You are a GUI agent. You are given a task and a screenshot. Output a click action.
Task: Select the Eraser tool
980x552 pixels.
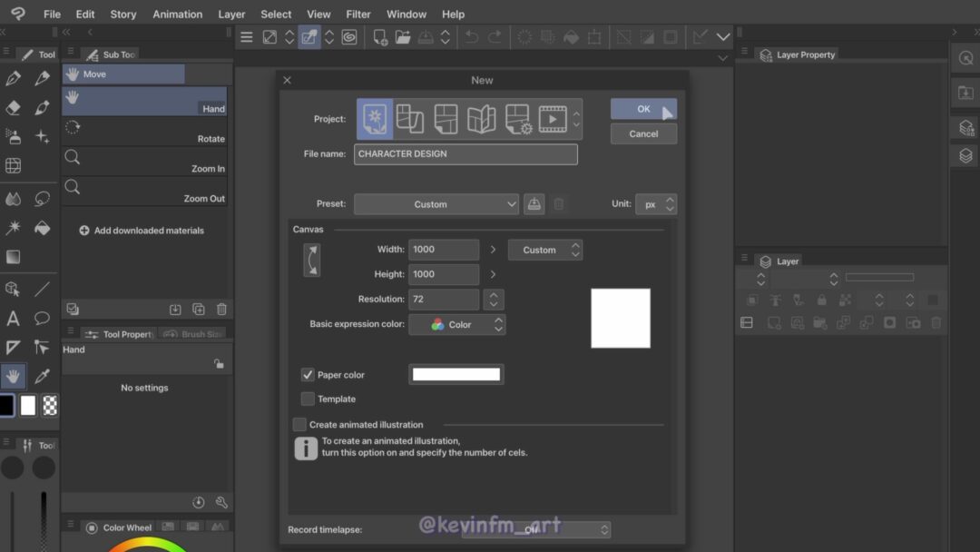tap(13, 108)
